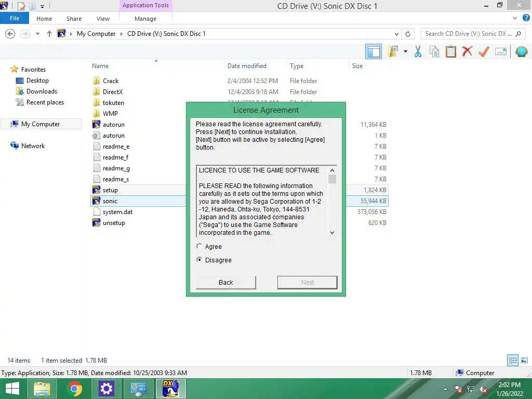532x399 pixels.
Task: Sort files by Name column
Action: click(100, 66)
